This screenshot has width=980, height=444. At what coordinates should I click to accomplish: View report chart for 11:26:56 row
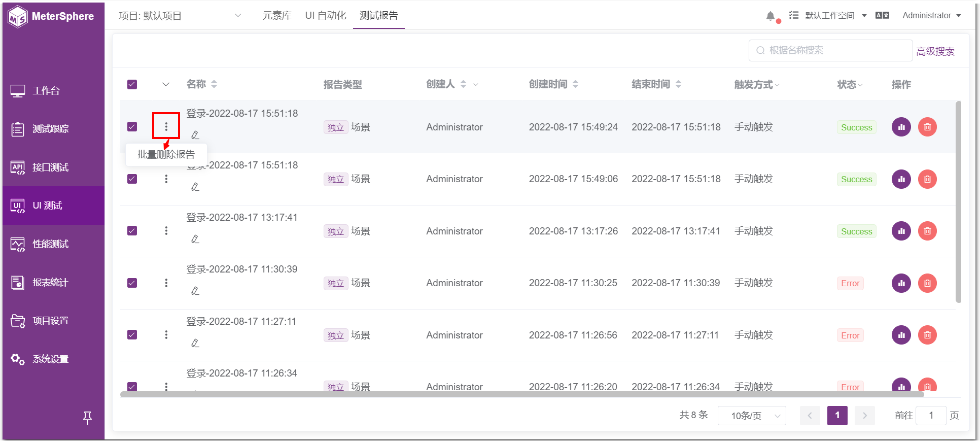pos(901,335)
